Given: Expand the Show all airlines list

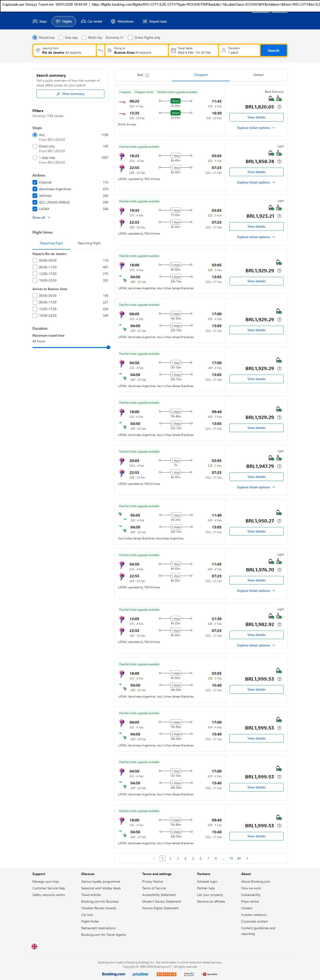Looking at the screenshot, I should pyautogui.click(x=41, y=218).
